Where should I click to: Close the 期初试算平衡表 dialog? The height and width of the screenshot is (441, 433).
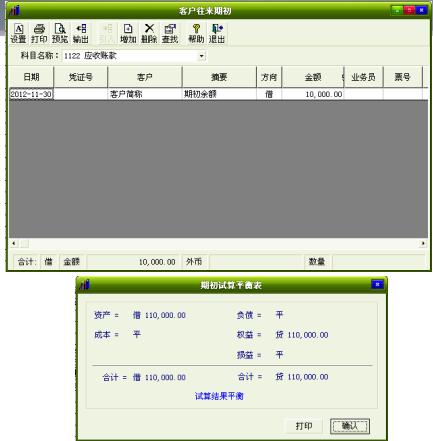click(377, 284)
